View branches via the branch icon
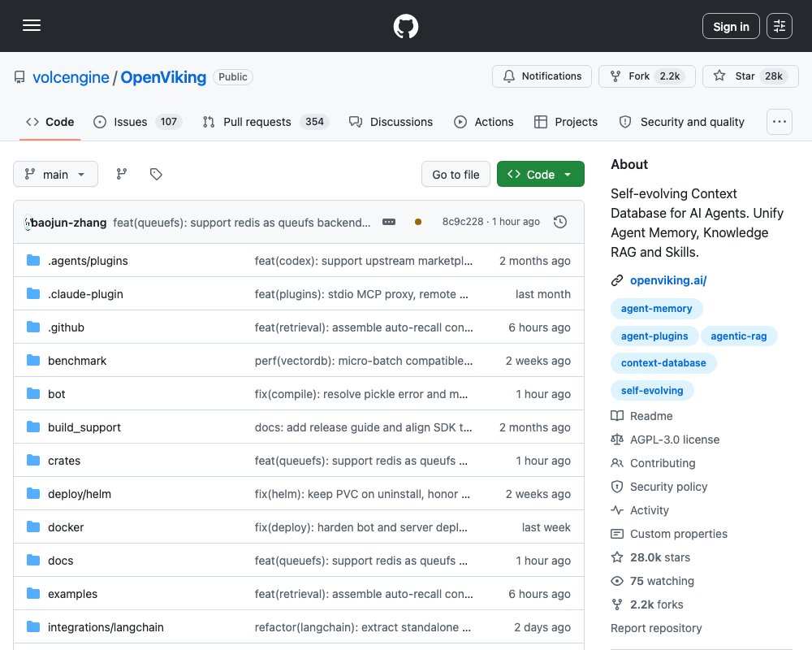The width and height of the screenshot is (812, 650). (x=122, y=174)
